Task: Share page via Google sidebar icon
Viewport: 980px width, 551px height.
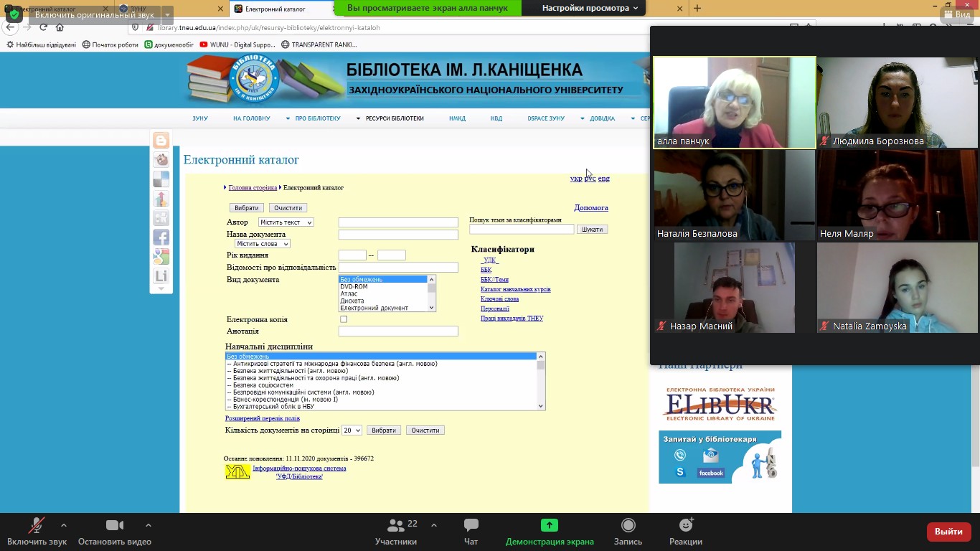Action: pos(161,257)
